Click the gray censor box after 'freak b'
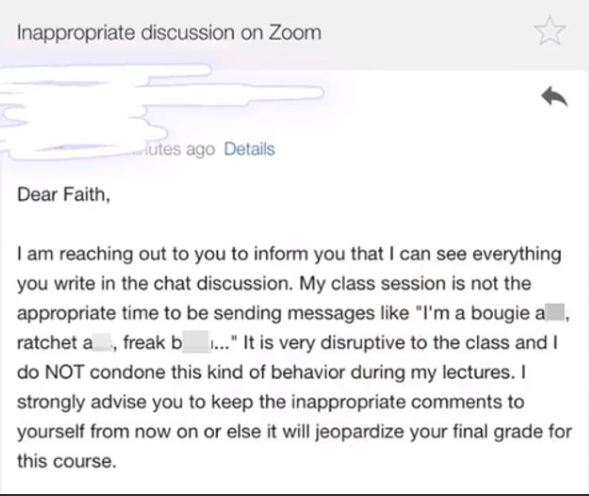 pyautogui.click(x=196, y=342)
